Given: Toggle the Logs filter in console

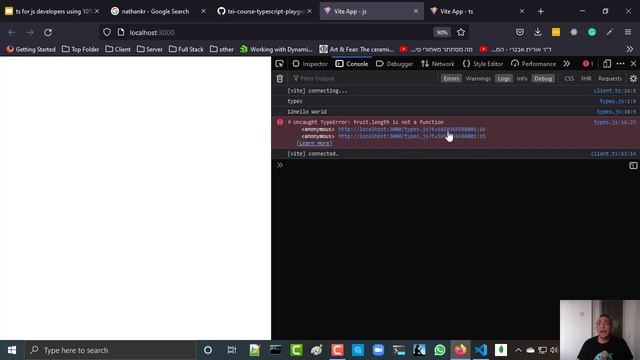Looking at the screenshot, I should click(x=504, y=78).
